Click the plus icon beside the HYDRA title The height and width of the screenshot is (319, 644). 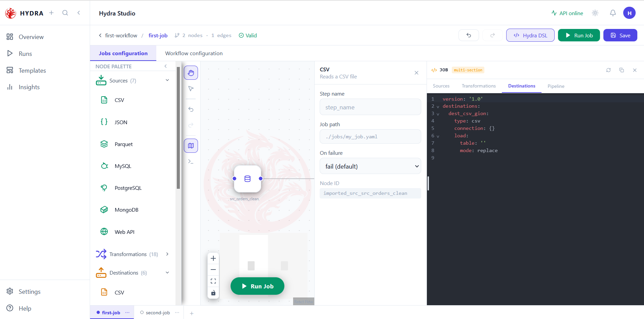point(51,13)
